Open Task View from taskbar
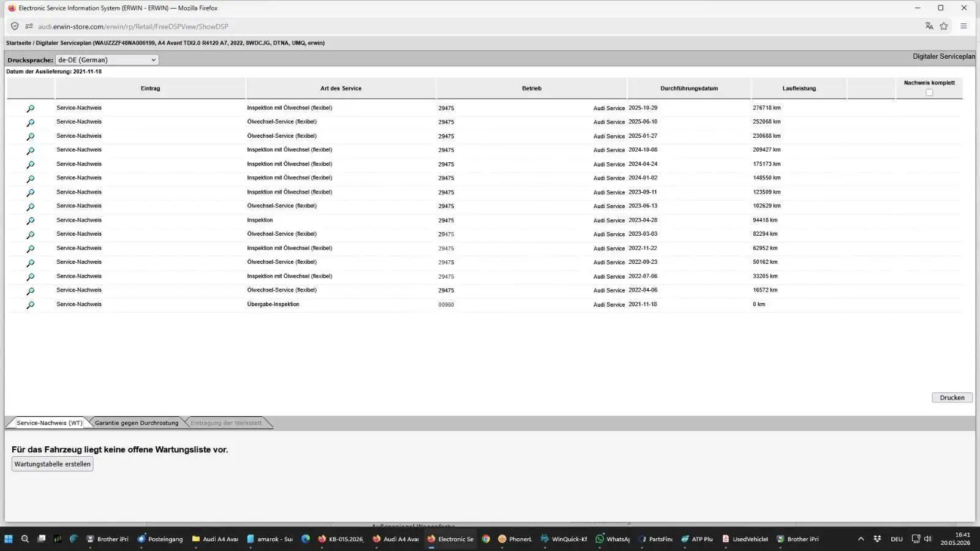Viewport: 980px width, 551px height. pos(42,539)
